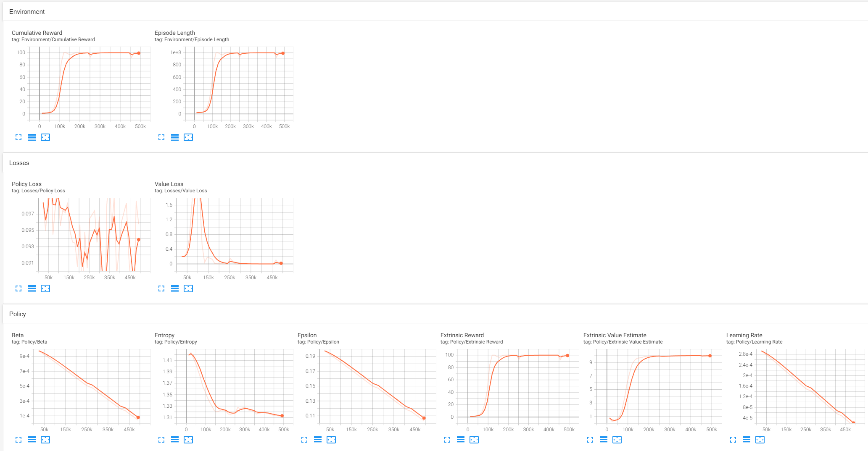Expand Epsilon chart to full size
The width and height of the screenshot is (868, 451).
(x=304, y=440)
